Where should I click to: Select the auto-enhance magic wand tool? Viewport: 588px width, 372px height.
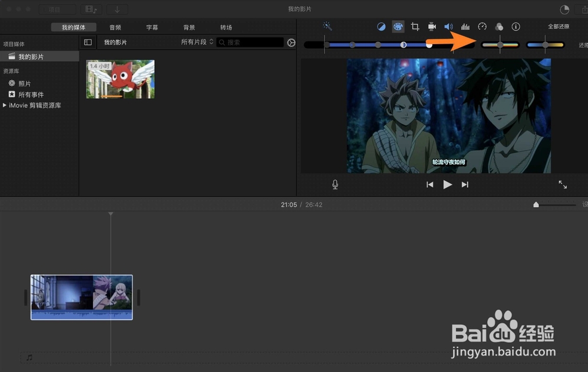[x=328, y=26]
